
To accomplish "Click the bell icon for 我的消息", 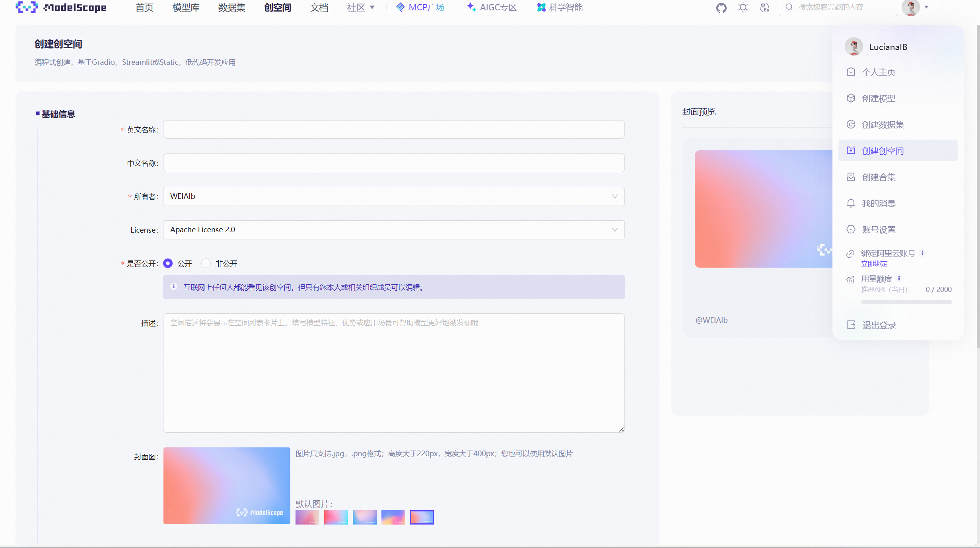I will click(851, 203).
